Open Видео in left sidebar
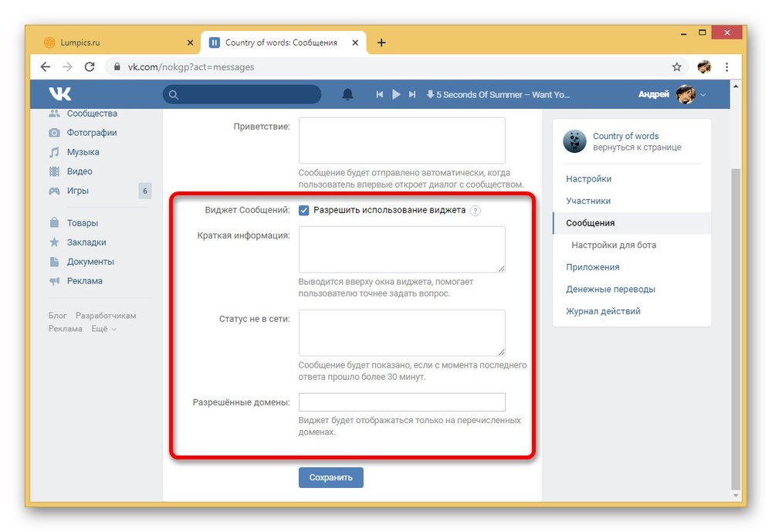 point(80,171)
